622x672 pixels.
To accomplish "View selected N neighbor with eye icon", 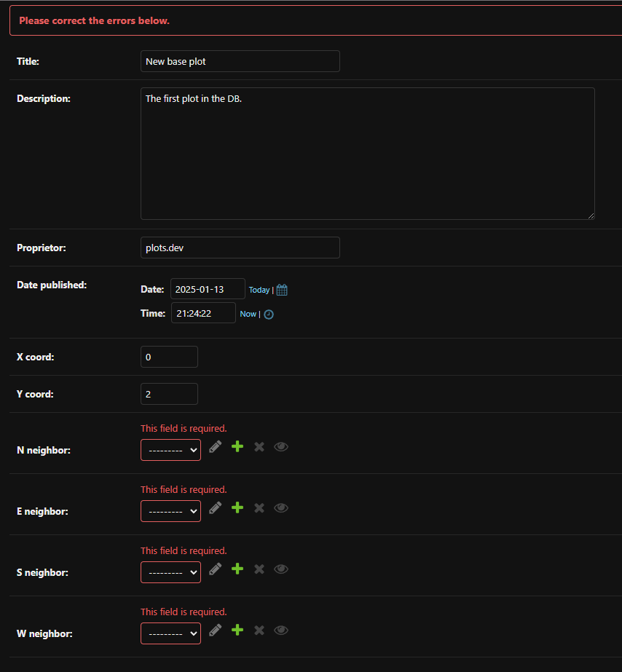I will pos(281,447).
